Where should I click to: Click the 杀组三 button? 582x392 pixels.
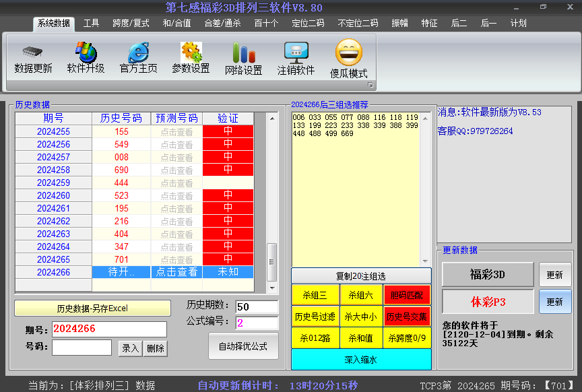click(315, 295)
